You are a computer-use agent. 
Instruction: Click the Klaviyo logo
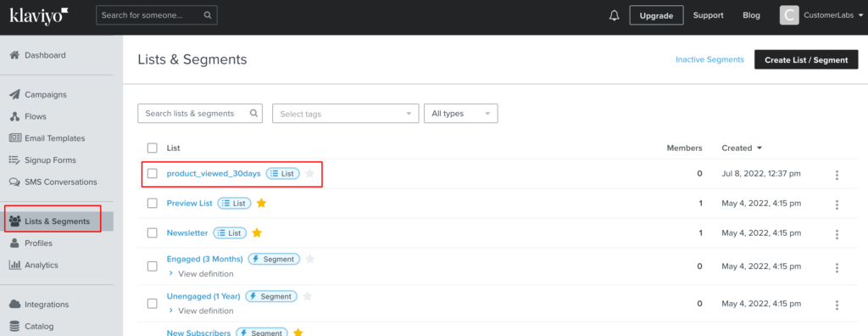pyautogui.click(x=39, y=15)
